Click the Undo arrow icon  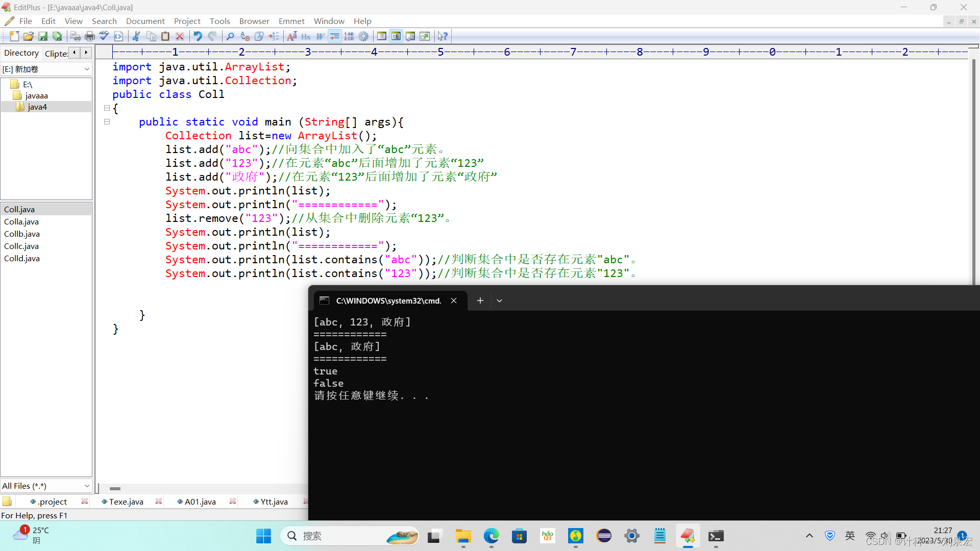pos(198,36)
